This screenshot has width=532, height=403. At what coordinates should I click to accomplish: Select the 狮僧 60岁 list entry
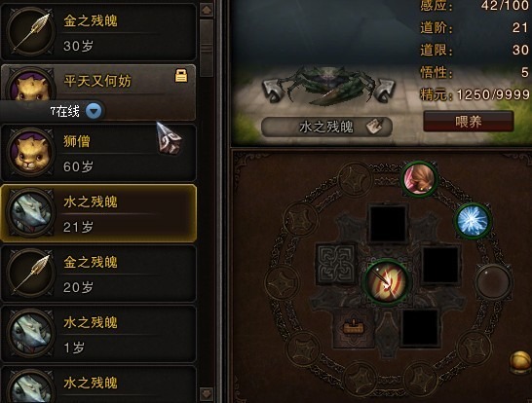point(98,153)
